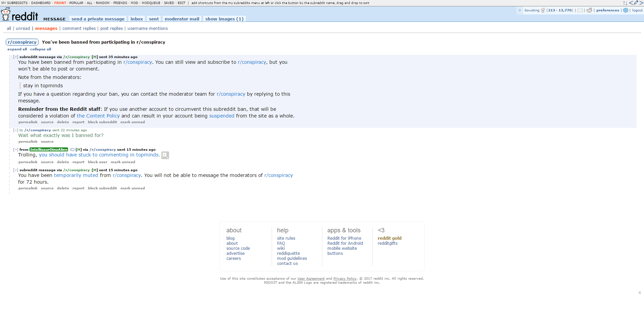Click show images (1) tab
644x327 pixels.
pyautogui.click(x=224, y=19)
